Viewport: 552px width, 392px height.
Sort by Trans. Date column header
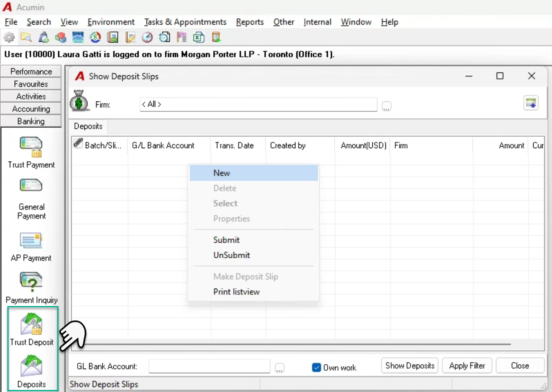click(x=238, y=146)
